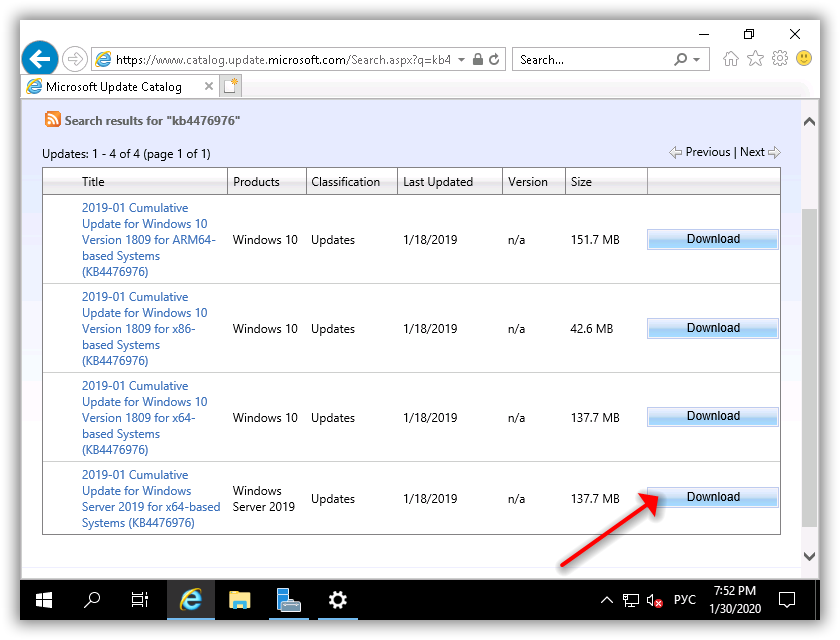Click the page scrollbar up arrow
840x640 pixels.
(809, 122)
